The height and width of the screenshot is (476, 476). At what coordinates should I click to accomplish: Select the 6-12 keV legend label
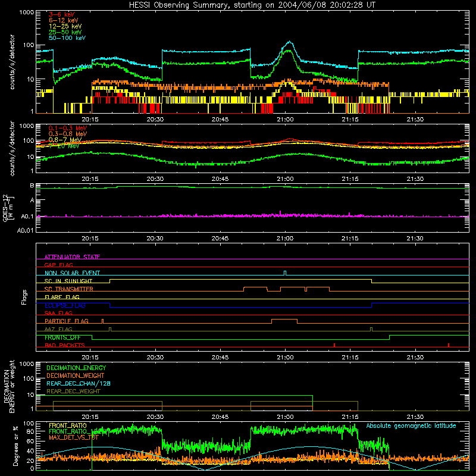(64, 20)
